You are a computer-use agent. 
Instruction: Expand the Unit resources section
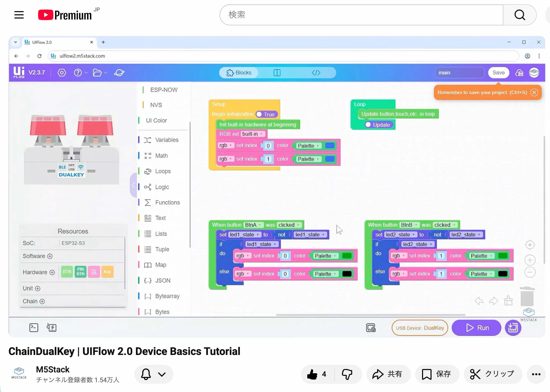[38, 288]
